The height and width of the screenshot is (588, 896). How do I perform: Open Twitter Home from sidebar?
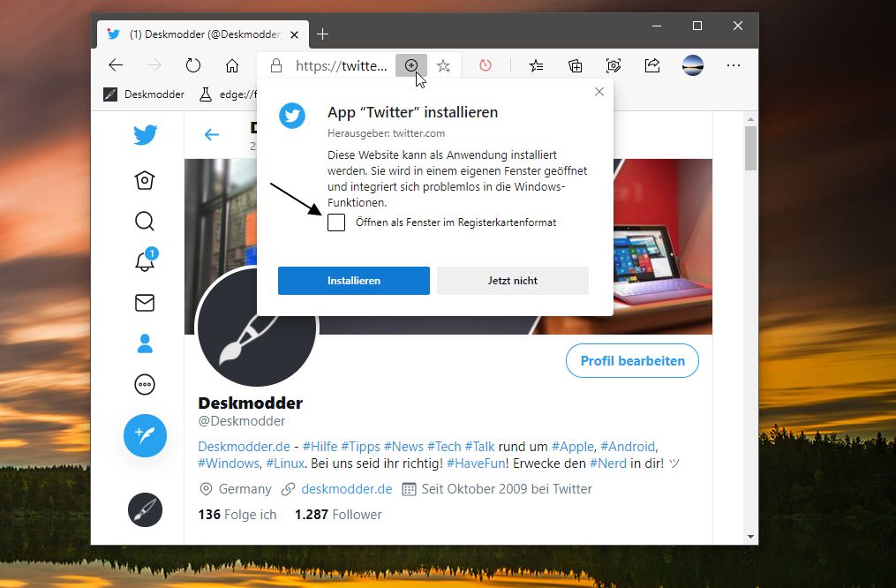[145, 180]
